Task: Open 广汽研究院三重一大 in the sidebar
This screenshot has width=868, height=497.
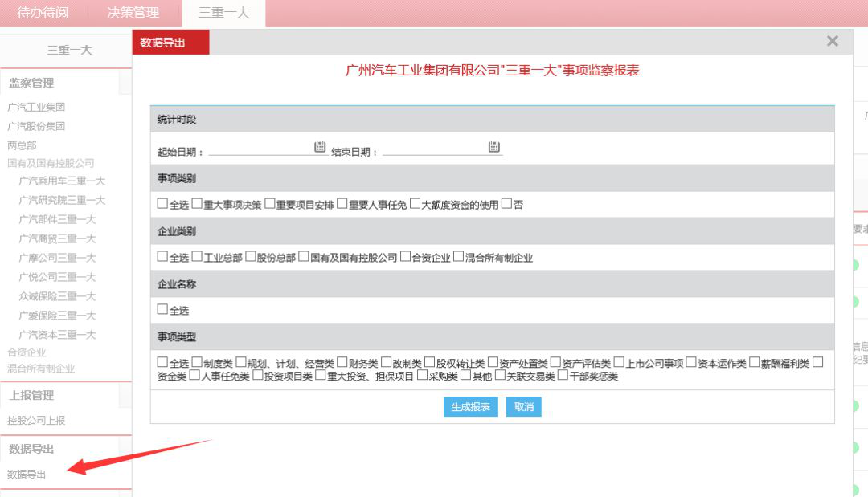Action: (x=62, y=200)
